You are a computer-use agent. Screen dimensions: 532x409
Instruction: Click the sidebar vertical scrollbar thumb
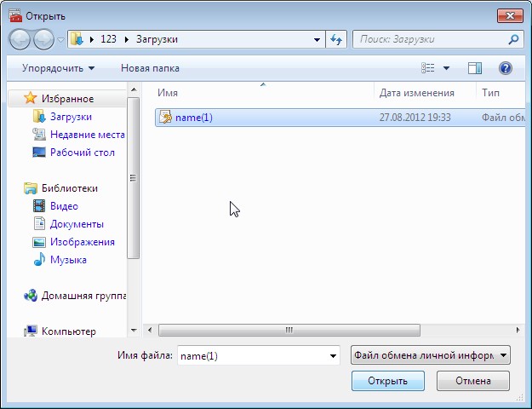(x=133, y=178)
